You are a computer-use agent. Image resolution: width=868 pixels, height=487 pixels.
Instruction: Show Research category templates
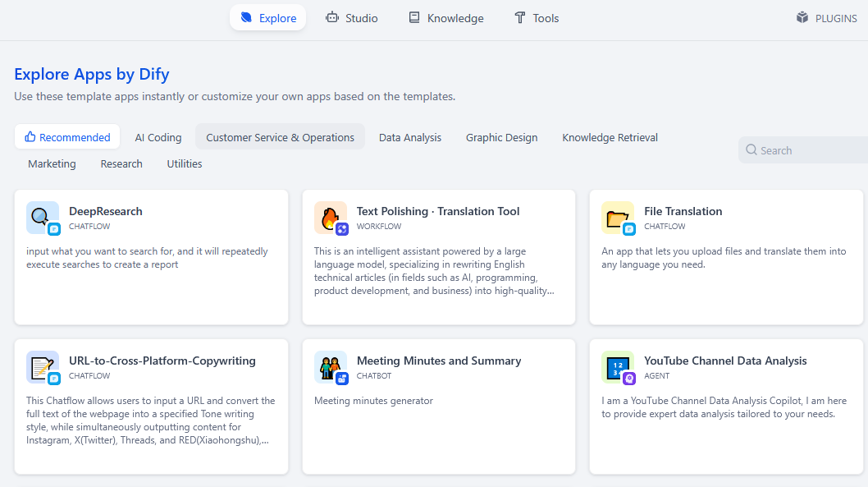121,163
